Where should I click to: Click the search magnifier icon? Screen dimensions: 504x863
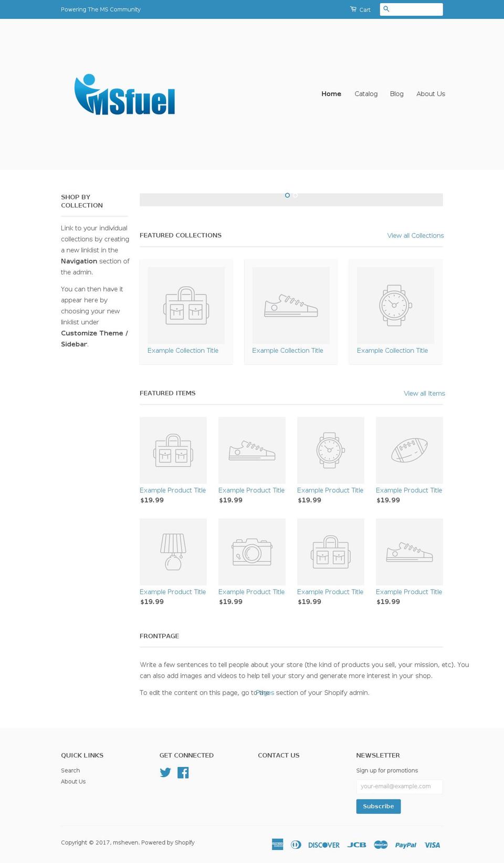(x=386, y=9)
